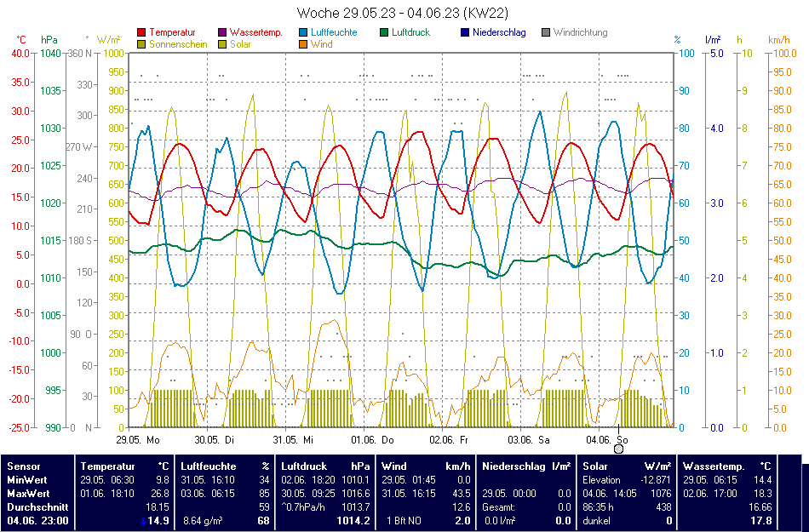Select the Wassertemp. legend label
809x532 pixels.
pos(256,32)
